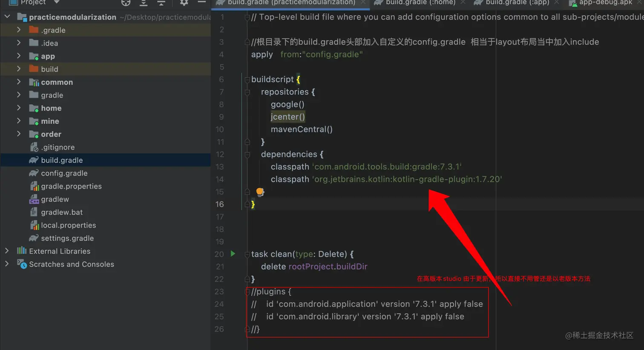Screen dimensions: 644x350
Task: Click the common module library icon
Action: click(x=34, y=82)
